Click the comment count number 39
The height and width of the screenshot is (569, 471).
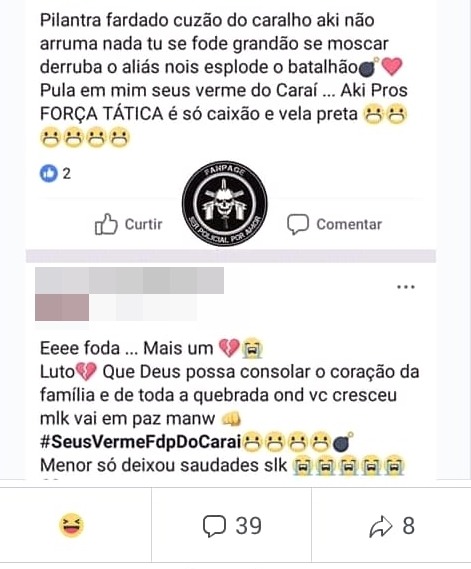[249, 526]
